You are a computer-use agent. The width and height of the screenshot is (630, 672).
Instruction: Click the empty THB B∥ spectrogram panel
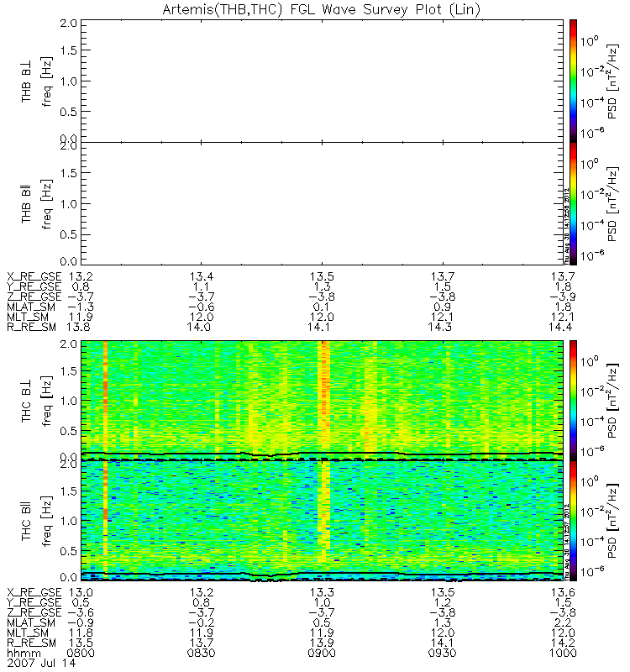322,203
